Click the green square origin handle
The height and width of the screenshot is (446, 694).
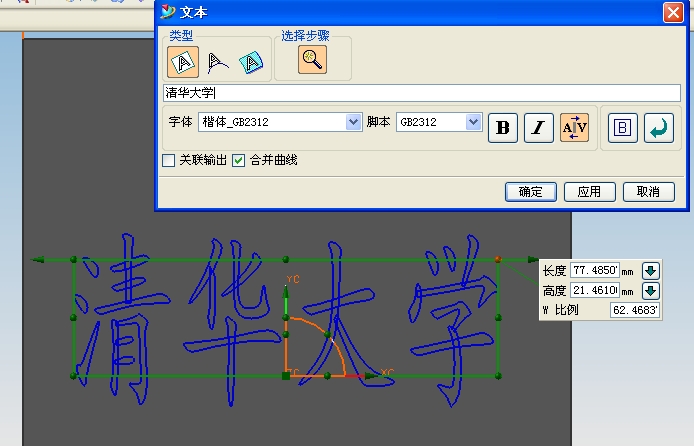click(x=286, y=376)
